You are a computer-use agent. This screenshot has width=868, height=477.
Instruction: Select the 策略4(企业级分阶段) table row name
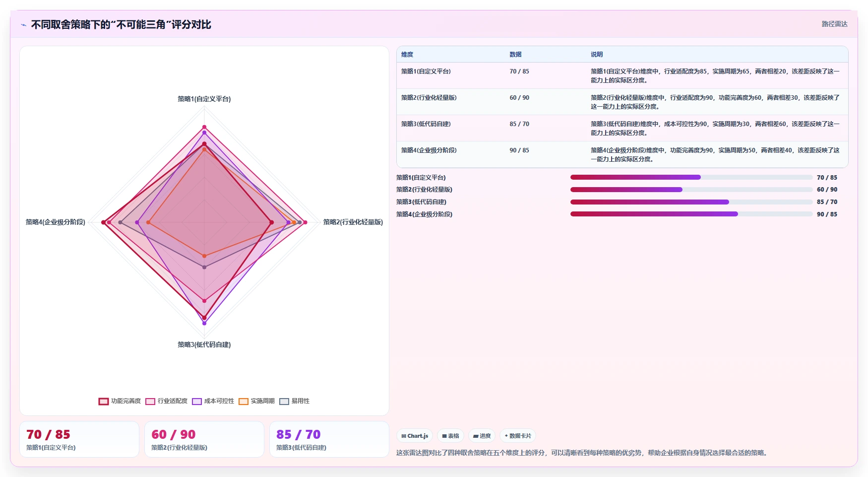[x=429, y=150]
